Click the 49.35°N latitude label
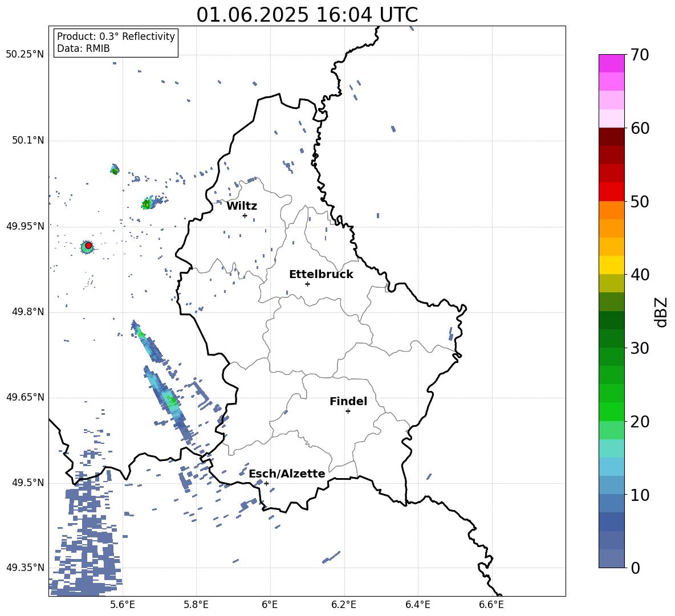 (x=25, y=568)
